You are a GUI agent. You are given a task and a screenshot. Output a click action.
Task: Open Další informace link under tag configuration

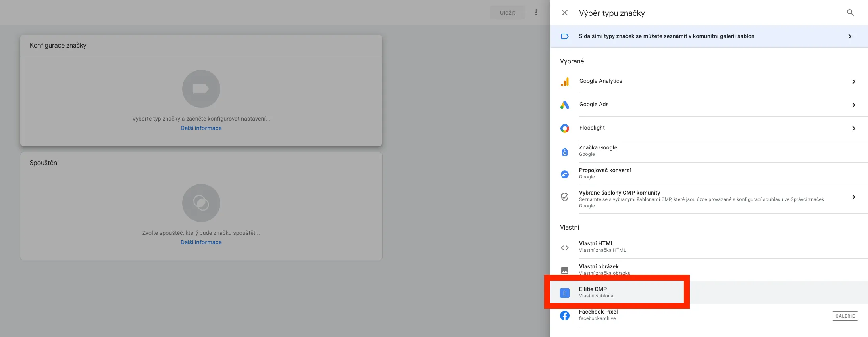pos(201,128)
